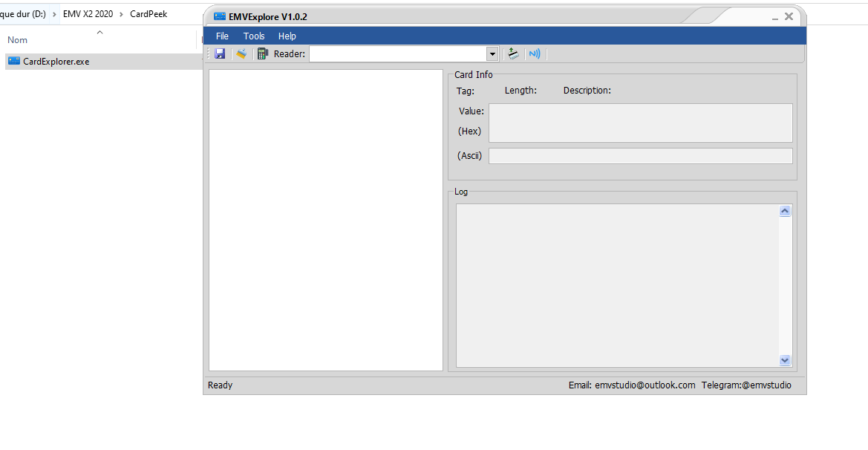The width and height of the screenshot is (868, 450).
Task: Click the Telegram:@emvstudio status text
Action: pyautogui.click(x=746, y=385)
